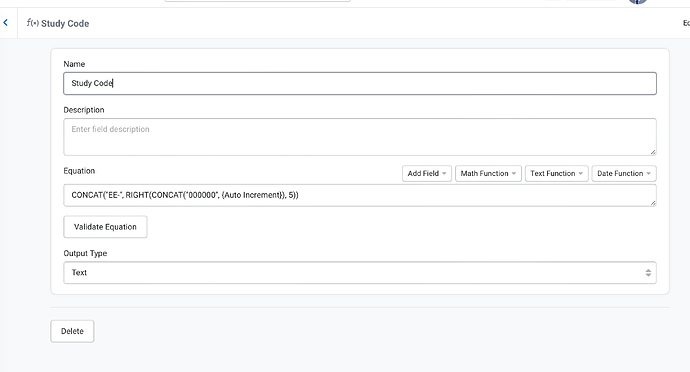
Task: Expand the Date Function dropdown
Action: 624,173
